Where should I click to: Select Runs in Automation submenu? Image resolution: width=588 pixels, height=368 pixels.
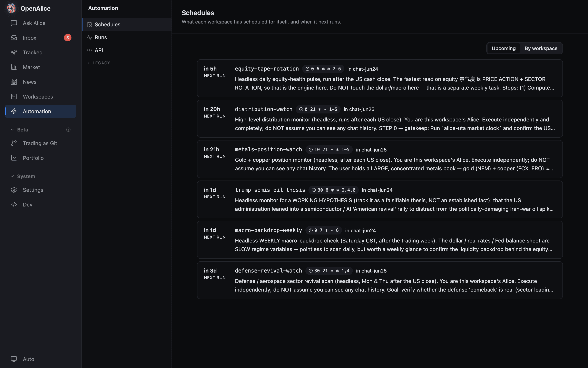tap(127, 37)
